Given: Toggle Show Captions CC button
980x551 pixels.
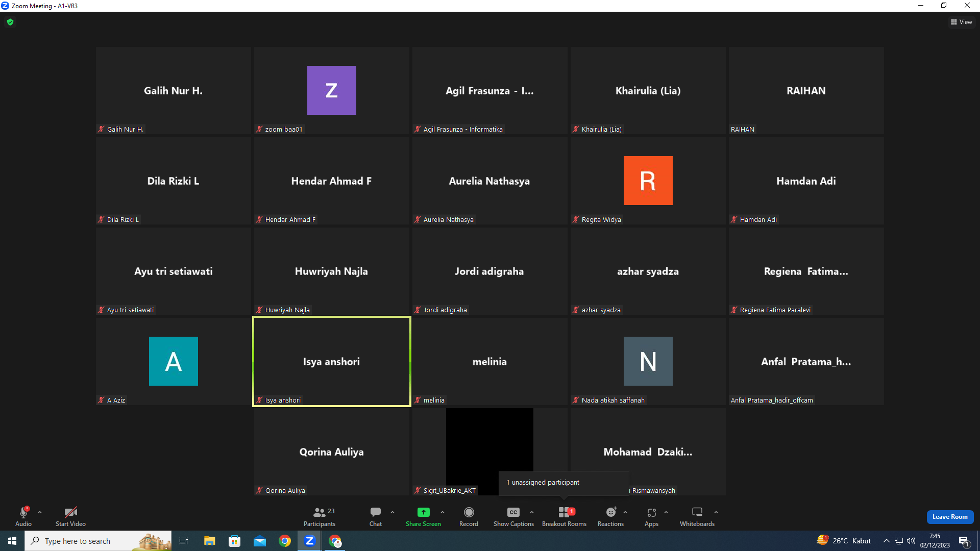Looking at the screenshot, I should point(513,516).
